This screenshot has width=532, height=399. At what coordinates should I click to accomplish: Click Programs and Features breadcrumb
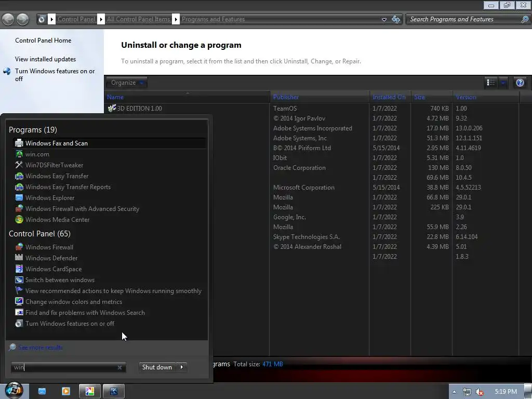(213, 19)
